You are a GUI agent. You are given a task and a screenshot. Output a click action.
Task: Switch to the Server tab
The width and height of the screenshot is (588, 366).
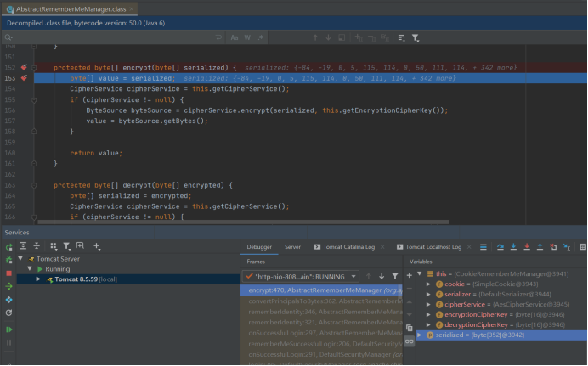(292, 247)
